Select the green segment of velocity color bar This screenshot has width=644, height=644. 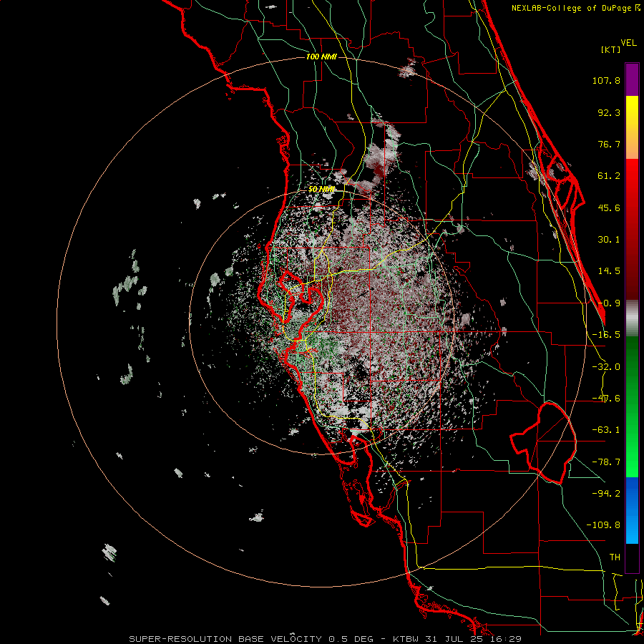coord(632,406)
